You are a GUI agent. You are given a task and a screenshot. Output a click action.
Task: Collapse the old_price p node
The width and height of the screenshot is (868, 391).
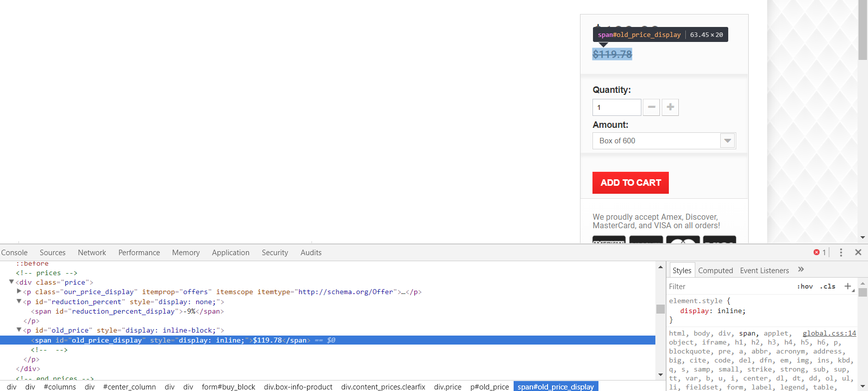(19, 330)
